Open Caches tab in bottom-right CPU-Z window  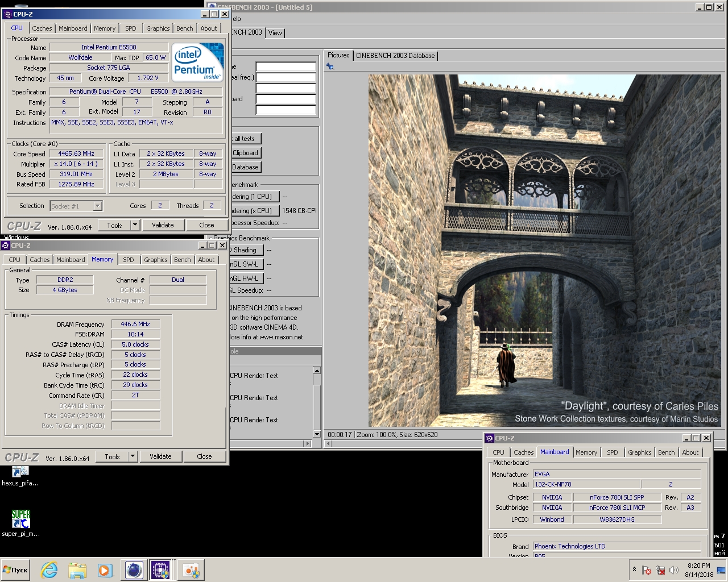point(523,452)
